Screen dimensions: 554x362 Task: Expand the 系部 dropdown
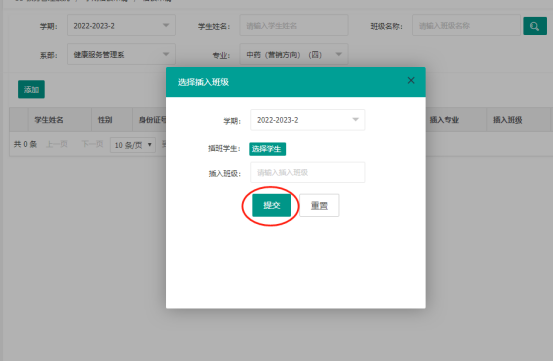(121, 54)
